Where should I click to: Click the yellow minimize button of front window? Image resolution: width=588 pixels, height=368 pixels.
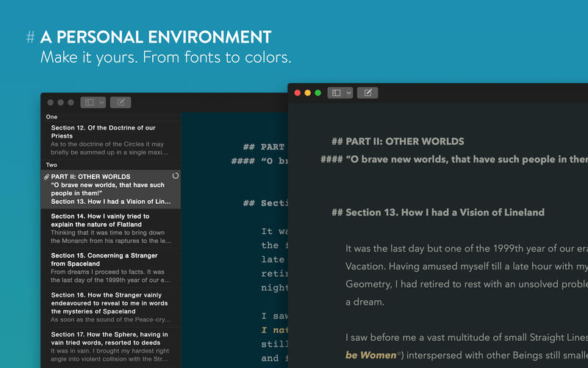coord(308,93)
